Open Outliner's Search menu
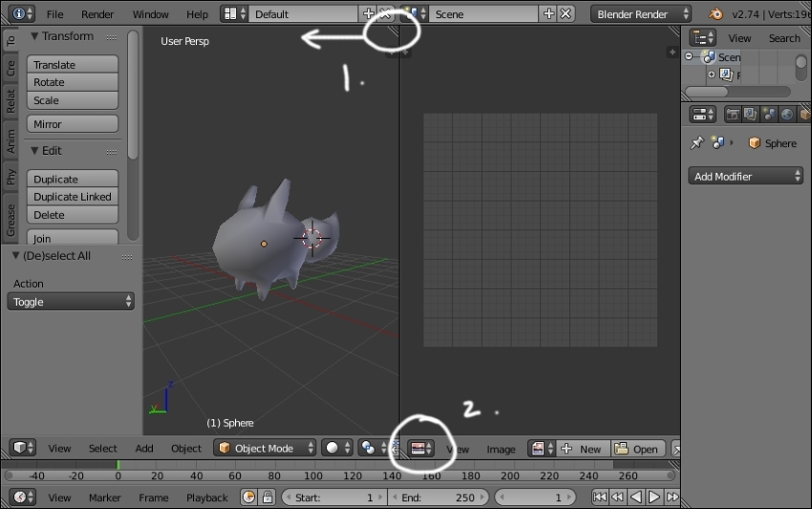This screenshot has width=812, height=509. click(x=784, y=38)
